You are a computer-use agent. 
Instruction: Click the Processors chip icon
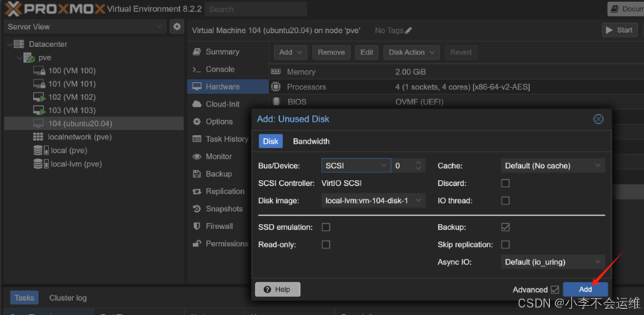[275, 87]
